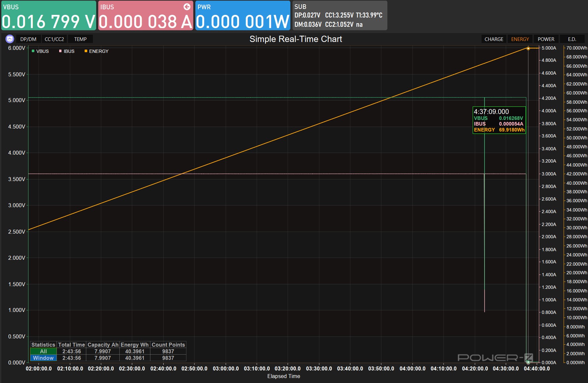Click the green VBUS endpoint marker
Viewport: 588px width, 383px height.
tap(528, 362)
